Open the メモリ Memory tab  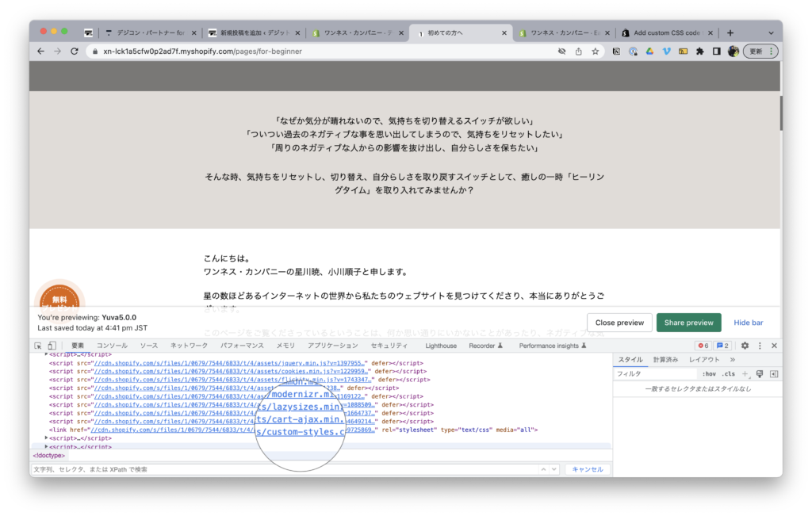tap(285, 346)
